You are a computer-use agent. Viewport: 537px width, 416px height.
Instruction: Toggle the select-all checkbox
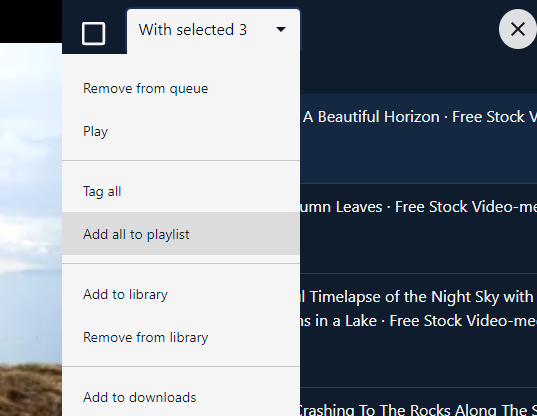[x=93, y=34]
